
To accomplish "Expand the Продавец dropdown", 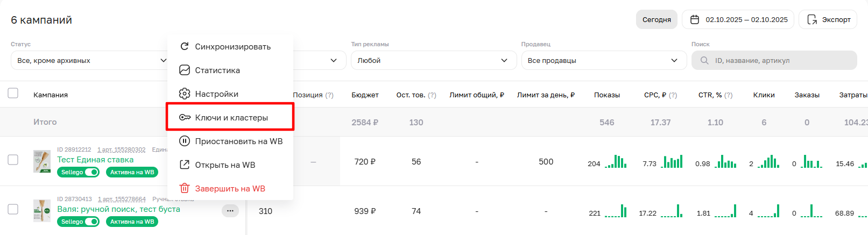I will [x=603, y=61].
